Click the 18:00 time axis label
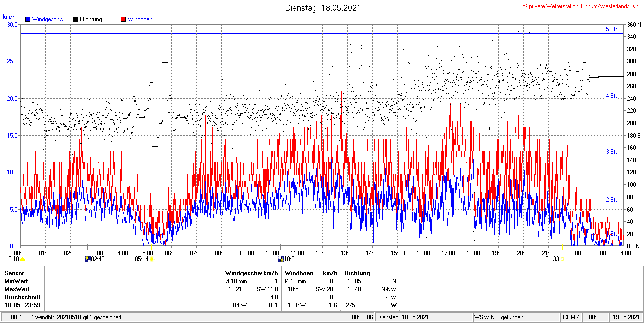644x323 pixels. pyautogui.click(x=473, y=253)
